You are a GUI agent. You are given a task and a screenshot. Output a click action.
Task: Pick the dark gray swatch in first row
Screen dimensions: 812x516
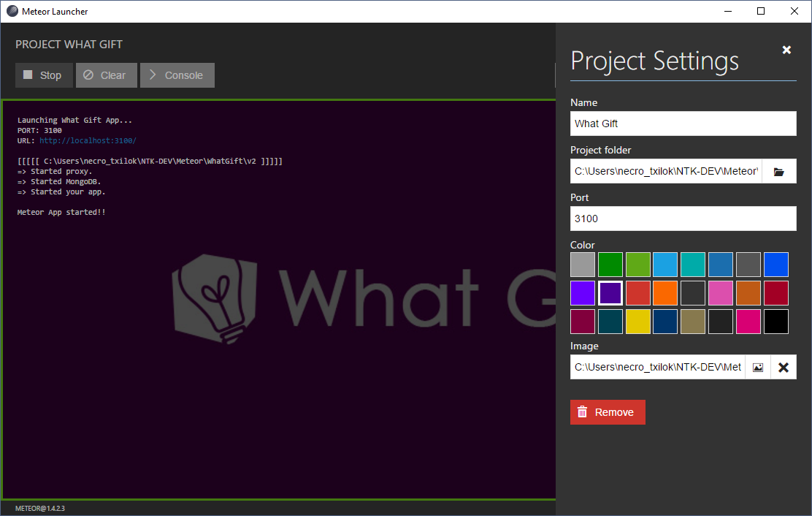(748, 265)
